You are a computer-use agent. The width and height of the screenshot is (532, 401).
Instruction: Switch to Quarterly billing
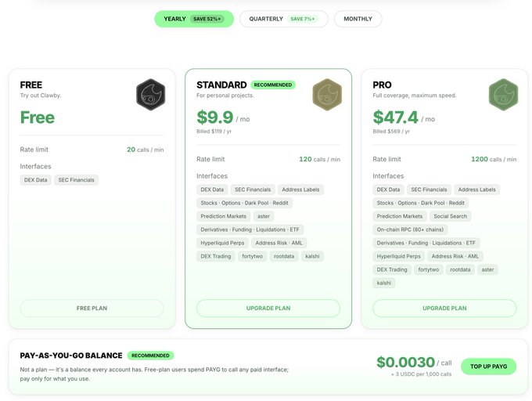pyautogui.click(x=284, y=19)
